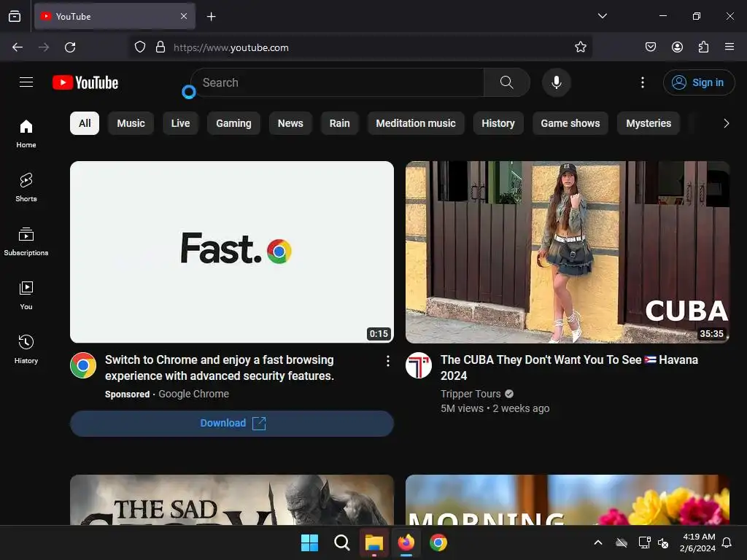Open YouTube settings three-dot menu
Image resolution: width=747 pixels, height=560 pixels.
coord(642,82)
